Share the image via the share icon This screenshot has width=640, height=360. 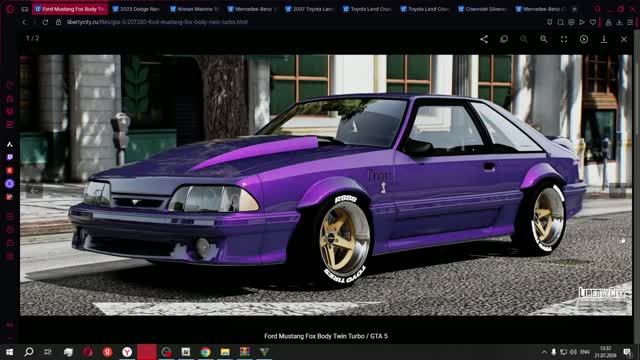[484, 39]
